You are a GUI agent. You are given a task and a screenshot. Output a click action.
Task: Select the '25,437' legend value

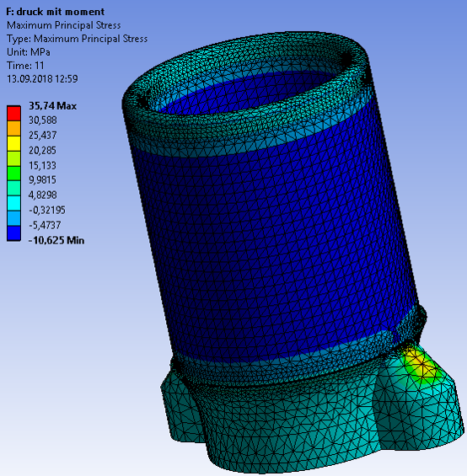(x=42, y=136)
